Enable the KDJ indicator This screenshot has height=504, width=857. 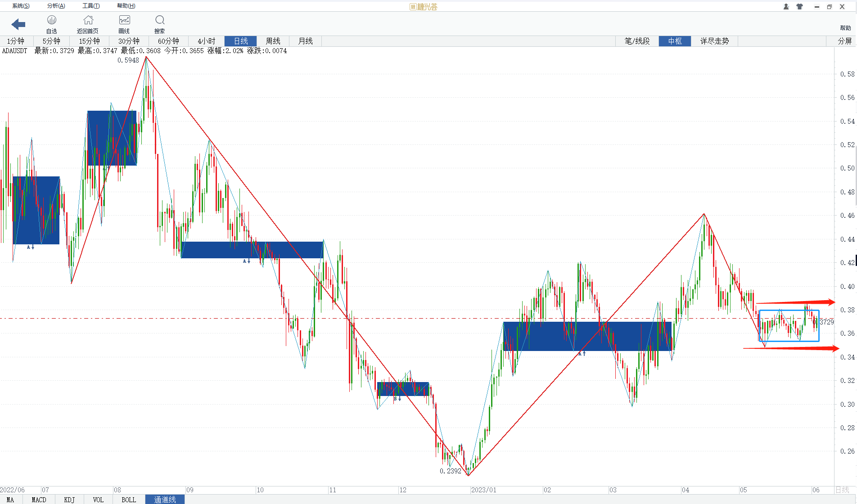click(69, 499)
